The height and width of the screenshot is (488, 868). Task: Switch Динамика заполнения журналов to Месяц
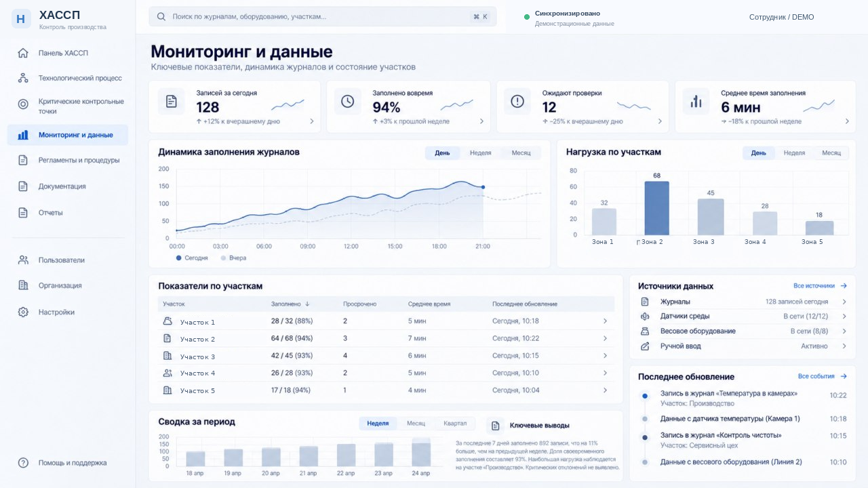[x=521, y=153]
